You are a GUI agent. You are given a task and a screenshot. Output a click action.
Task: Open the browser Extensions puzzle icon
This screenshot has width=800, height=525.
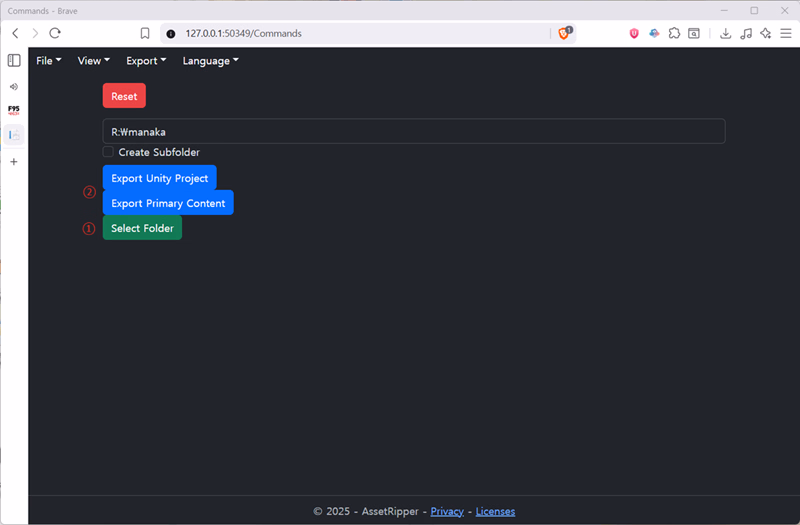pos(675,33)
